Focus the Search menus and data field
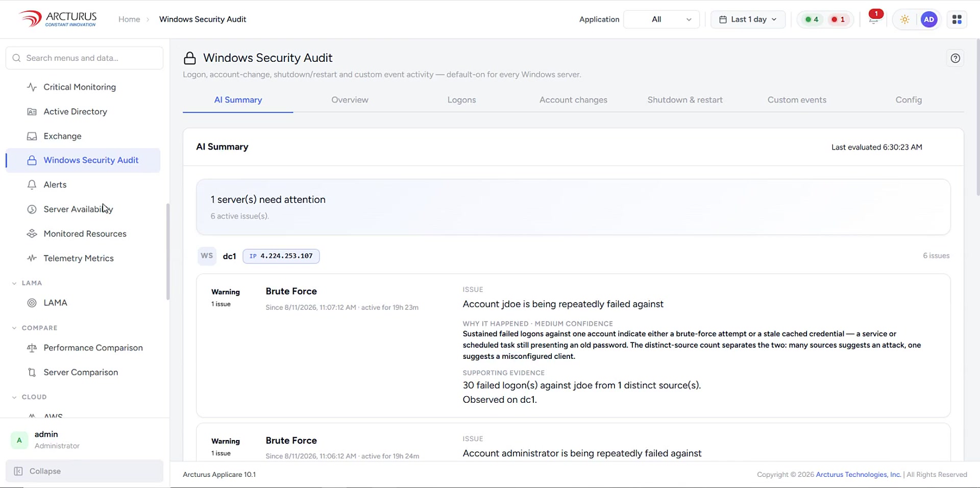This screenshot has height=488, width=980. [x=84, y=58]
